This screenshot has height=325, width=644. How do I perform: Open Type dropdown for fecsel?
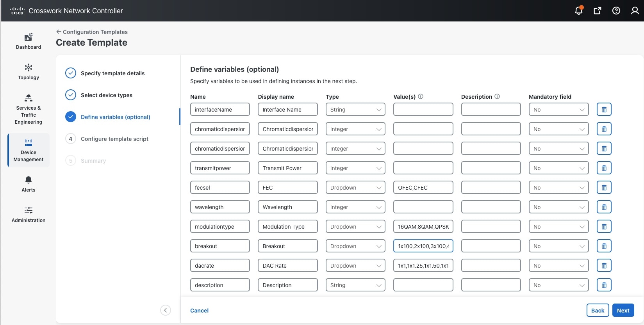click(x=355, y=187)
